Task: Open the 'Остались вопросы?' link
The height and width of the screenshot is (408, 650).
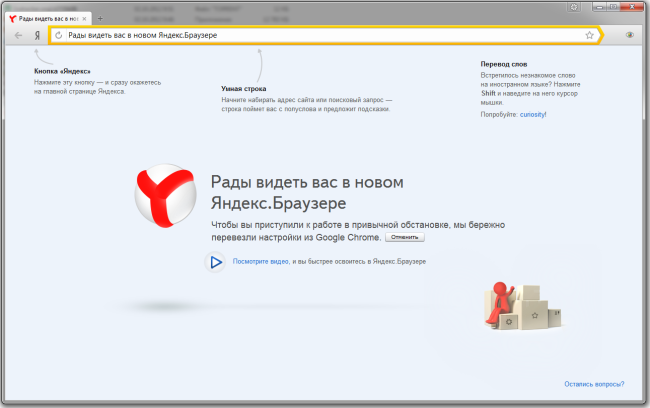Action: tap(594, 384)
